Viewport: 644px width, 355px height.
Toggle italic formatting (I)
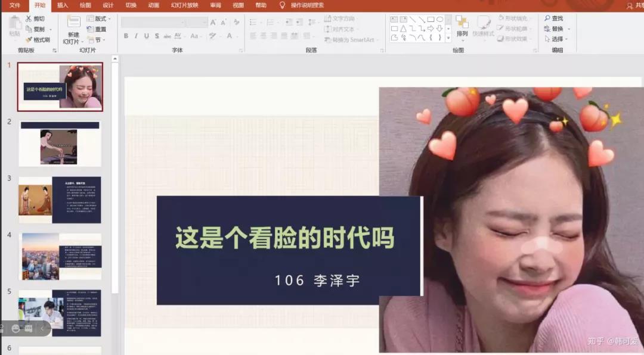pyautogui.click(x=137, y=36)
